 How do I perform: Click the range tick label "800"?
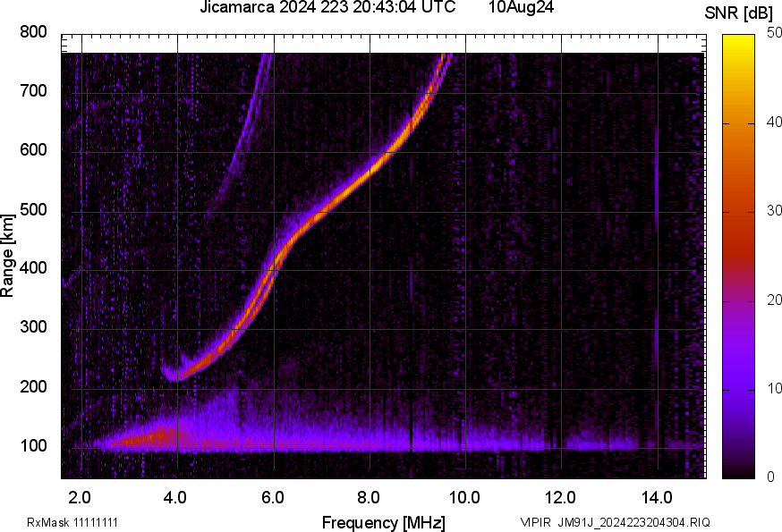click(x=33, y=32)
